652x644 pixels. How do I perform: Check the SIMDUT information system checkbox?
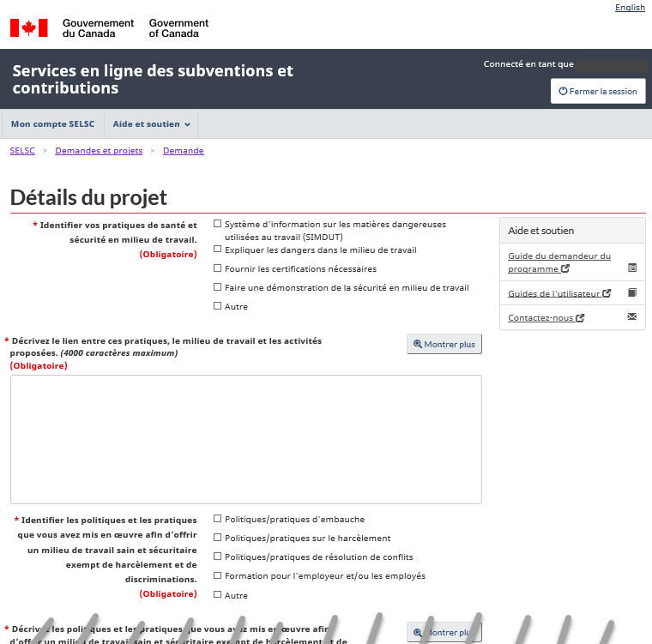tap(218, 224)
